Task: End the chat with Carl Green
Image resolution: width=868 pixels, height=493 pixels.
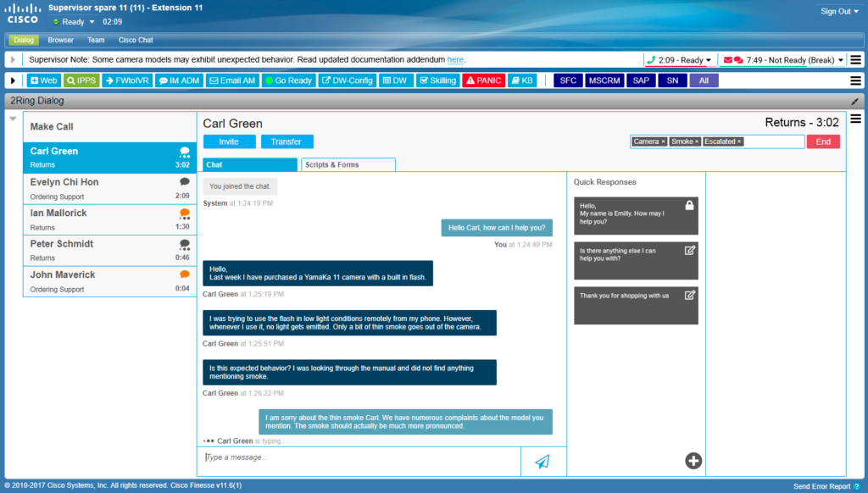Action: pyautogui.click(x=821, y=141)
